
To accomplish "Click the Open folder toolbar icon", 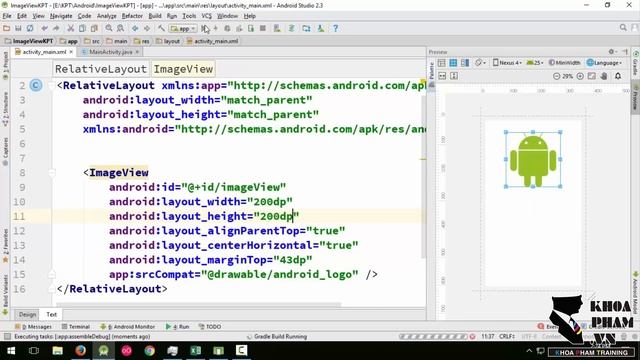I will [x=6, y=28].
